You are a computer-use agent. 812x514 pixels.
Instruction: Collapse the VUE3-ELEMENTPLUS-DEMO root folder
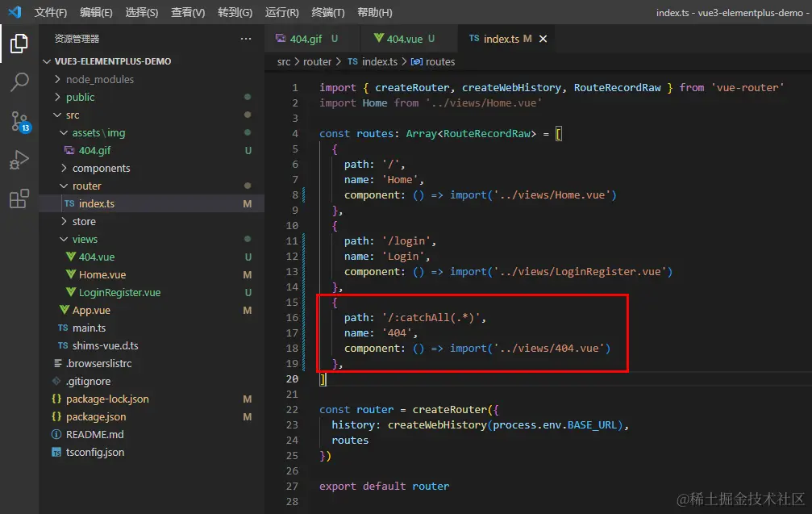click(x=47, y=61)
